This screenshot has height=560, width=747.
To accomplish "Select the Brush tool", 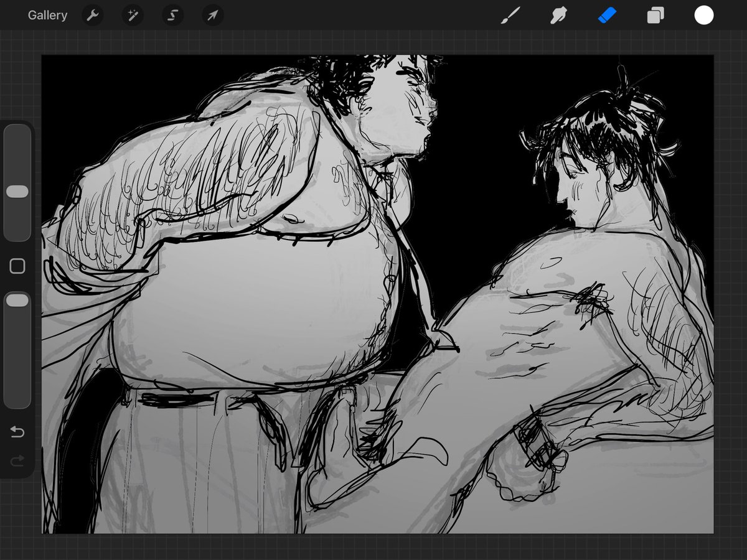I will [x=510, y=16].
